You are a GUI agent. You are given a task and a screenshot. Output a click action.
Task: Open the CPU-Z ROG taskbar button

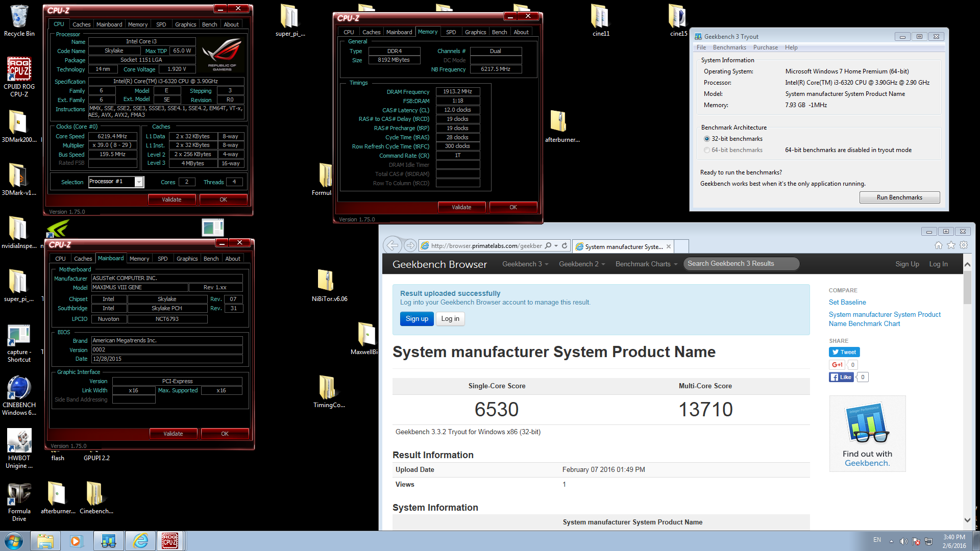pyautogui.click(x=170, y=541)
